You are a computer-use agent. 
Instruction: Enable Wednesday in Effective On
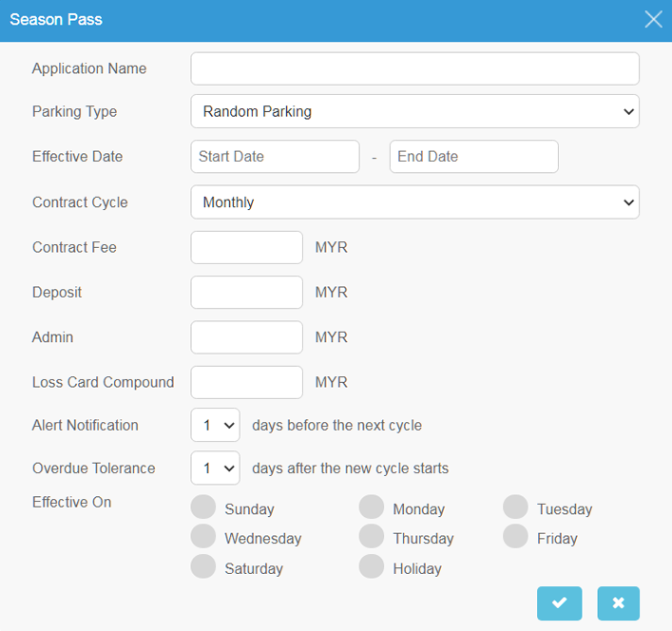(x=203, y=536)
